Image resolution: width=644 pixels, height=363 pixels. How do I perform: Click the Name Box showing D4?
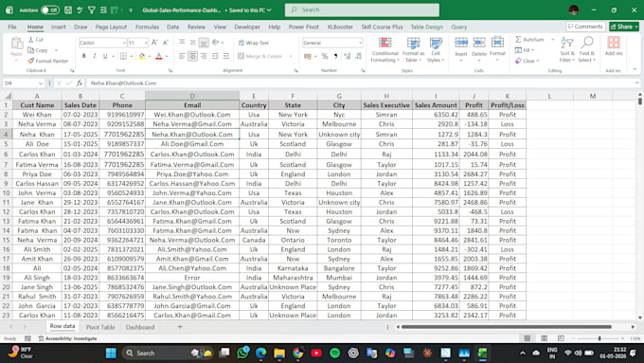(x=23, y=83)
